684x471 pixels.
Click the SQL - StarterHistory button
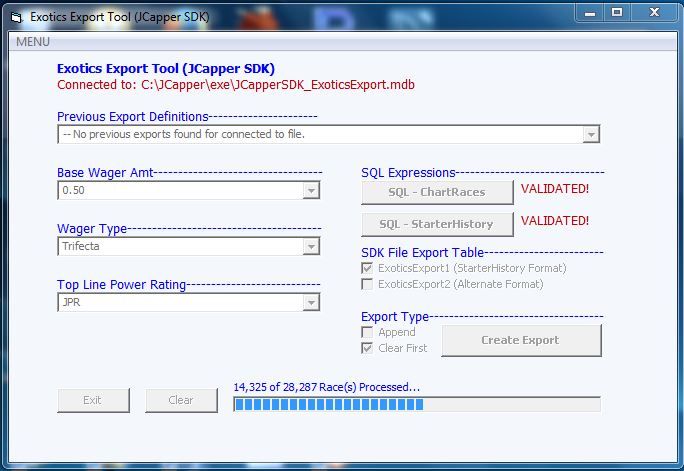(x=437, y=224)
